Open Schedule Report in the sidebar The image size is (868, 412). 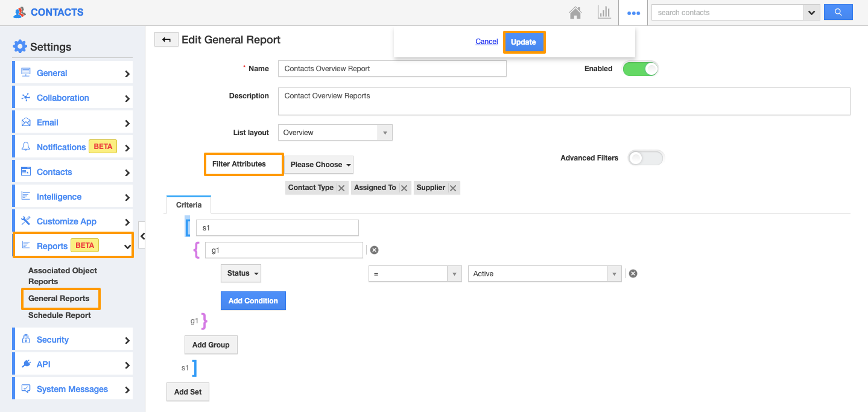[x=59, y=315]
